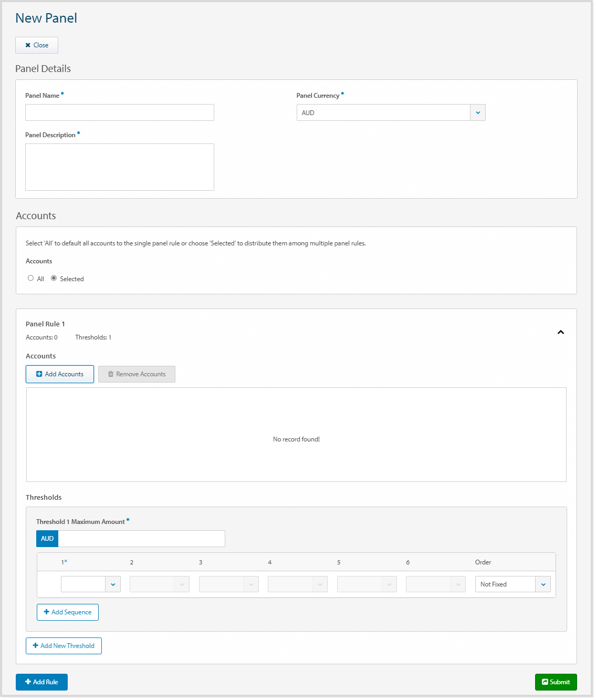Click Threshold 1 Maximum Amount input
The image size is (596, 700).
(141, 539)
